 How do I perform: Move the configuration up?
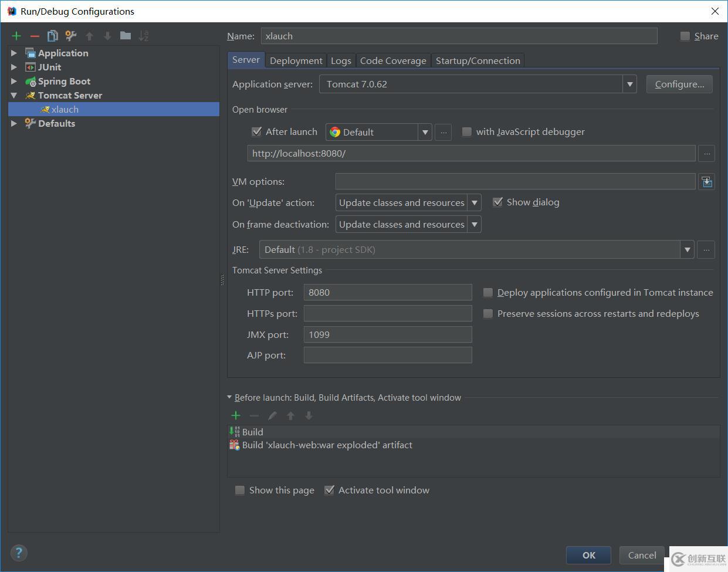[89, 35]
